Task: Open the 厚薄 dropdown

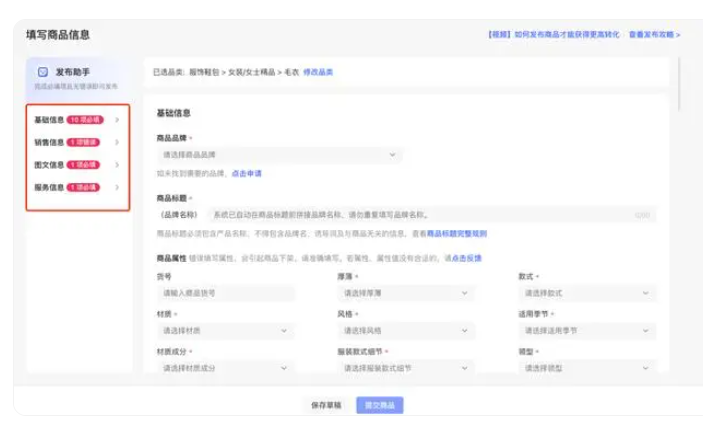Action: tap(406, 293)
